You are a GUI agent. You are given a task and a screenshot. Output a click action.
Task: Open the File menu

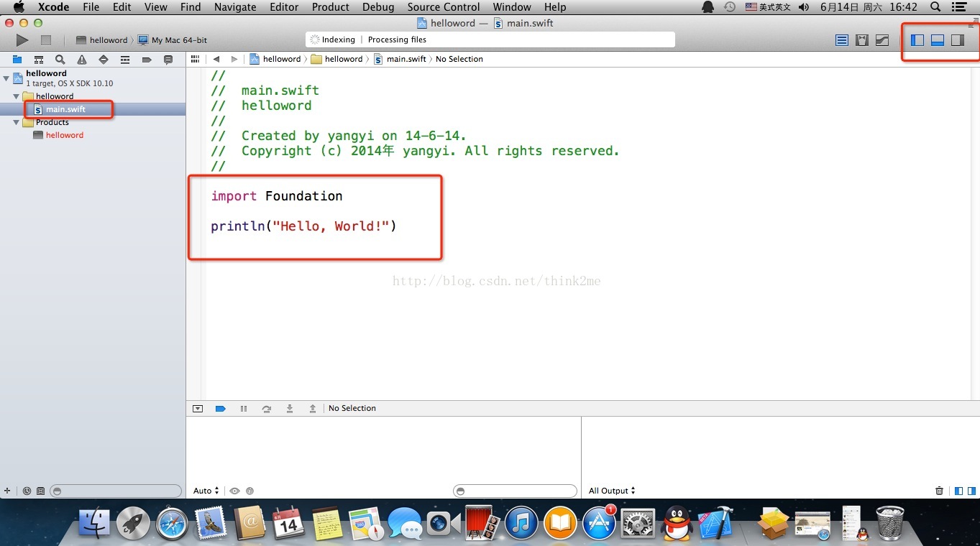91,6
